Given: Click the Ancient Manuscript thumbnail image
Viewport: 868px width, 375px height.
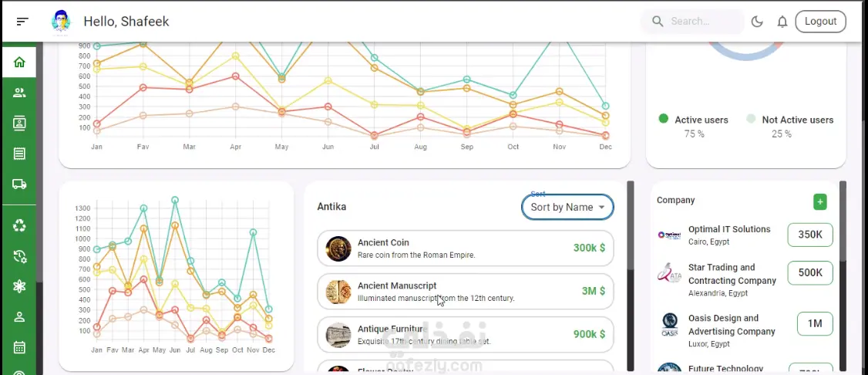Looking at the screenshot, I should (x=338, y=292).
